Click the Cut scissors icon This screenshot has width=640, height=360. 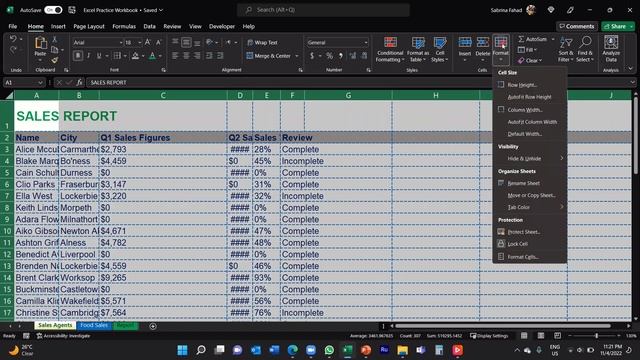point(55,40)
